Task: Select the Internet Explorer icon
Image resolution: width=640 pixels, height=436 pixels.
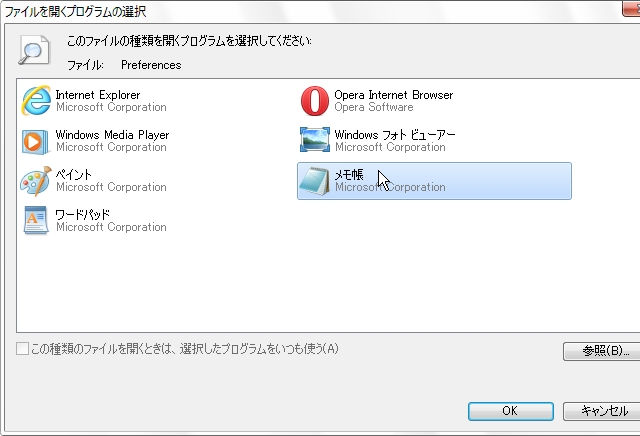Action: 36,100
